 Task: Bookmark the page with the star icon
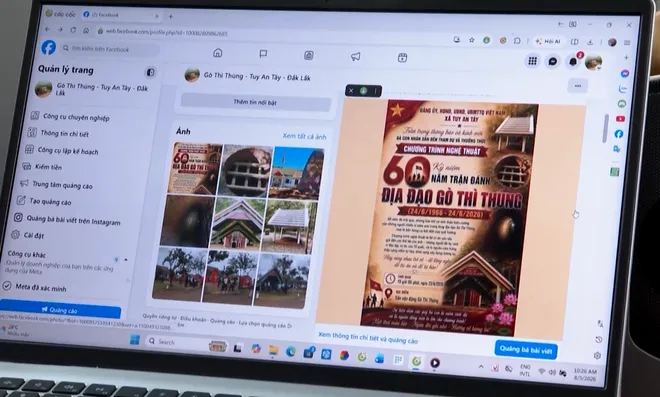[472, 40]
